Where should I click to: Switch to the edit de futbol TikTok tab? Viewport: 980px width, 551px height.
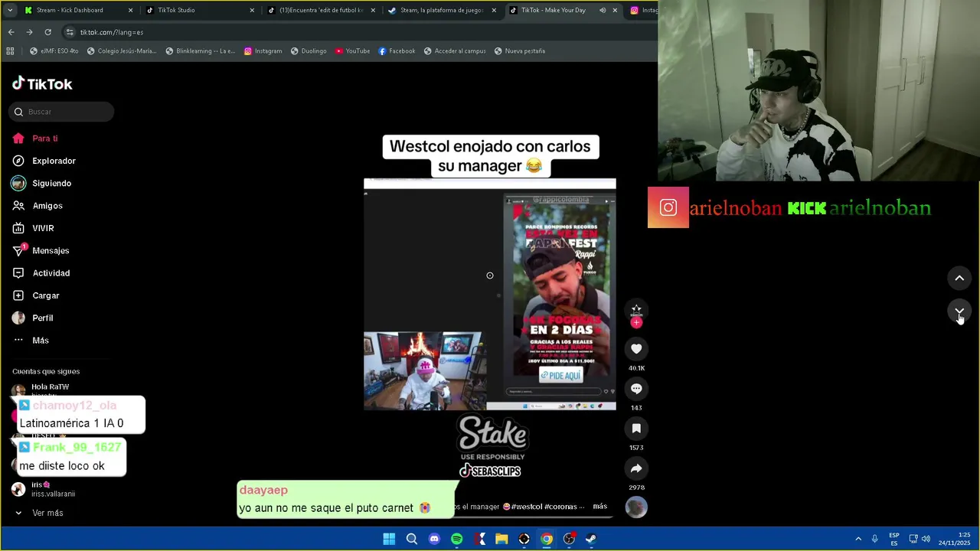click(322, 10)
